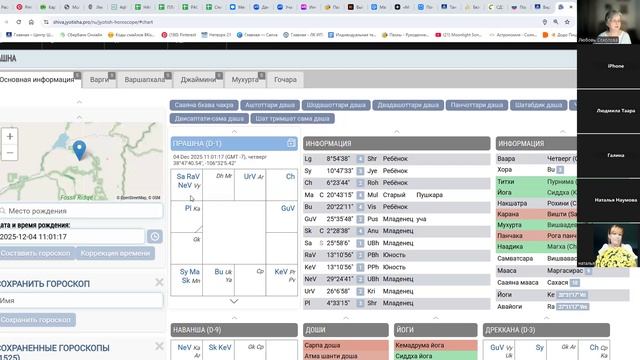Viewport: 640px width, 360px height.
Task: Click the Аштоттари даша button
Action: coord(270,105)
